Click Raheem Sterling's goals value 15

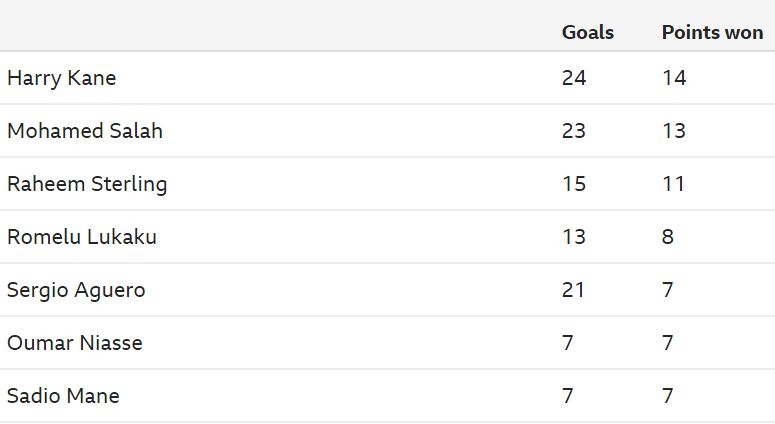(x=574, y=184)
